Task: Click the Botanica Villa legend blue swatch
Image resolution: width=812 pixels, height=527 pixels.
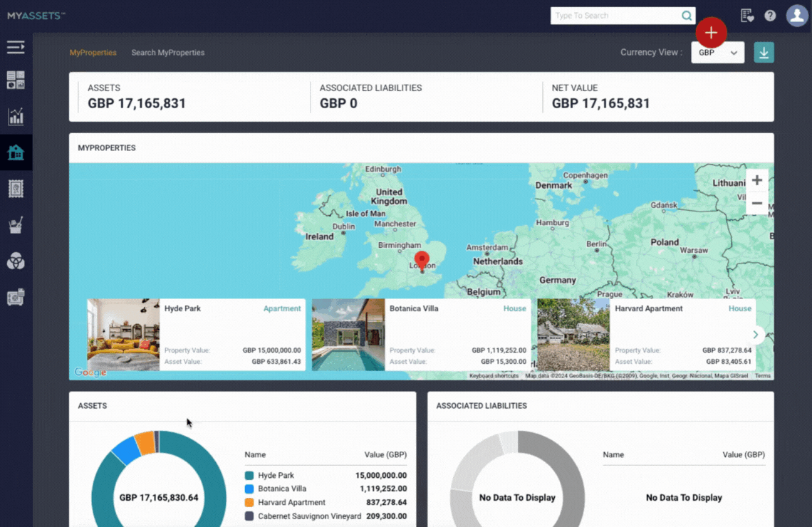Action: click(249, 489)
